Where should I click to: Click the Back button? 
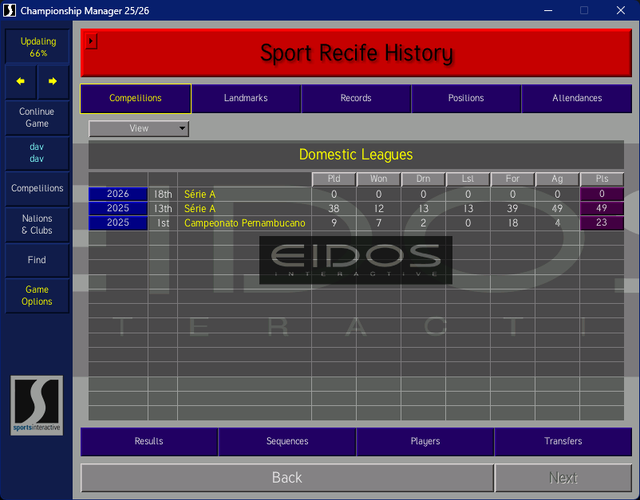[x=287, y=478]
